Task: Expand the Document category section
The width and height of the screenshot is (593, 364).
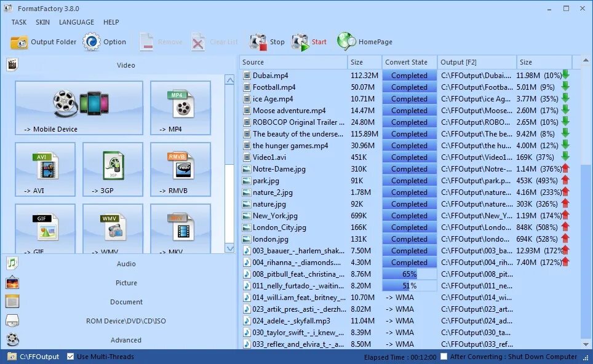Action: [x=126, y=302]
